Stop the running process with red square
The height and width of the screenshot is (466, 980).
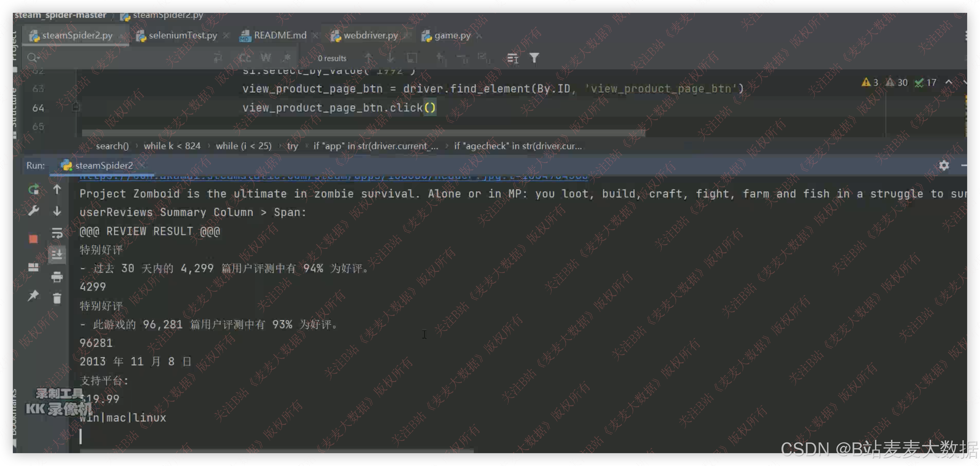click(34, 239)
